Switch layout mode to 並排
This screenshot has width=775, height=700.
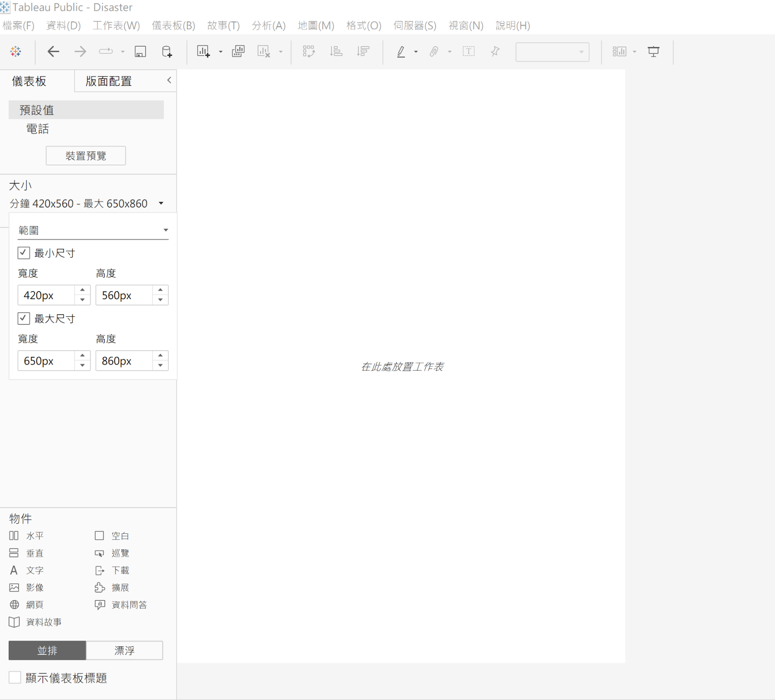pos(47,651)
